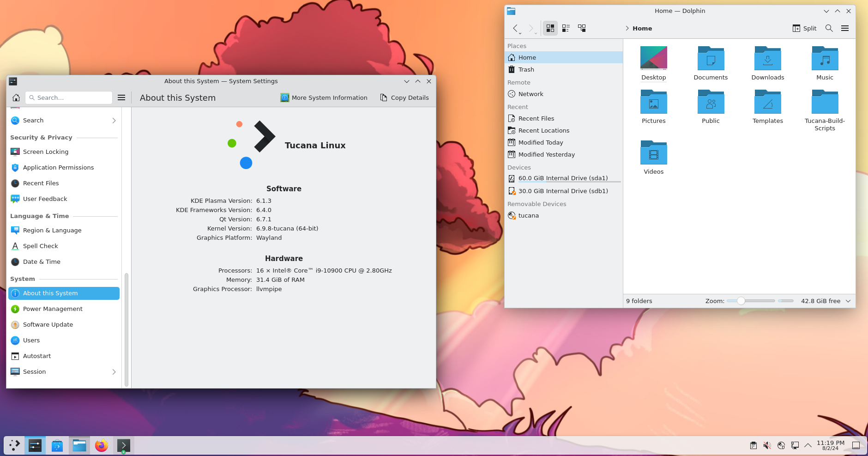Switch Dolphin to Icons view mode
This screenshot has width=868, height=456.
(x=550, y=28)
